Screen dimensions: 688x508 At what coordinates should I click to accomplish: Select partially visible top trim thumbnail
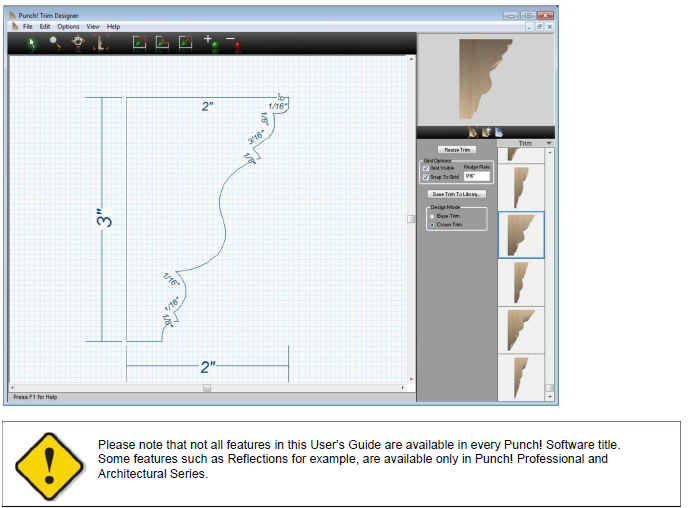pyautogui.click(x=521, y=156)
